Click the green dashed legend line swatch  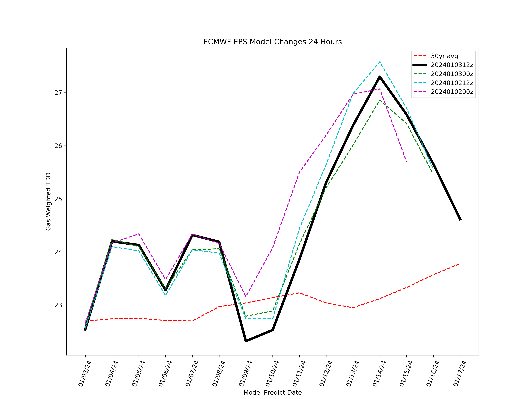point(420,74)
